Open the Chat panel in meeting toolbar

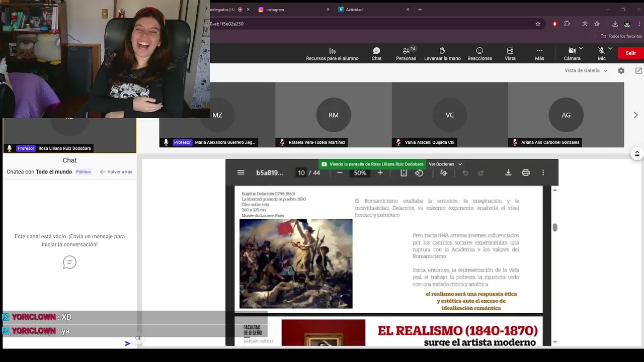coord(376,54)
